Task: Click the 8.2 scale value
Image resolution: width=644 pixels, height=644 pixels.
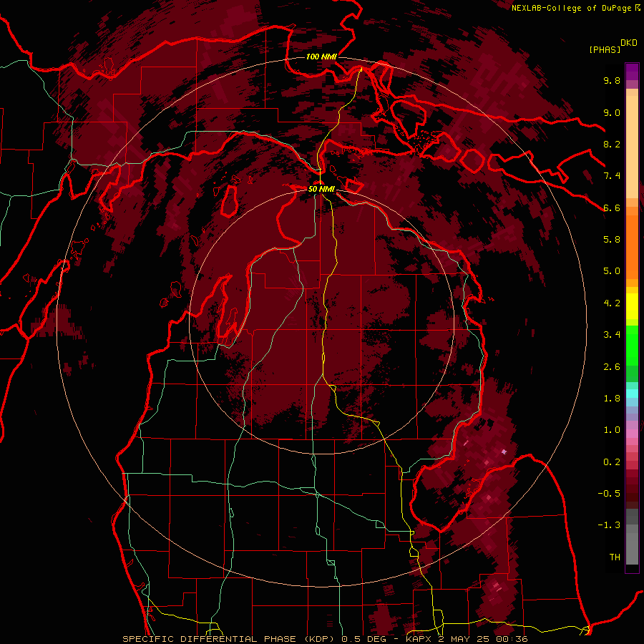Action: [x=612, y=144]
